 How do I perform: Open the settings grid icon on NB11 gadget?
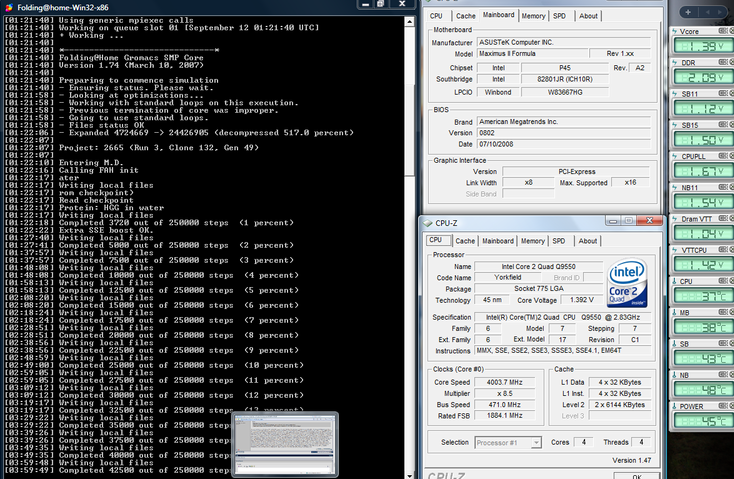click(723, 187)
